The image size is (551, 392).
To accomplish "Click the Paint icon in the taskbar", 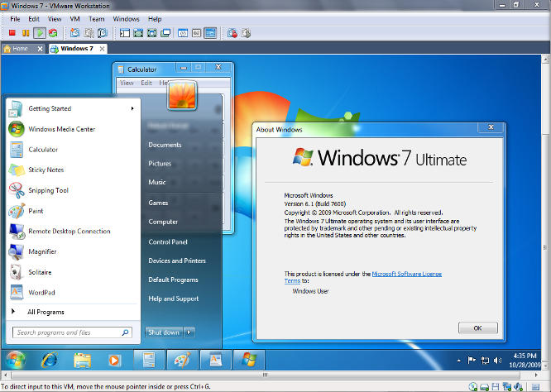I will (182, 360).
